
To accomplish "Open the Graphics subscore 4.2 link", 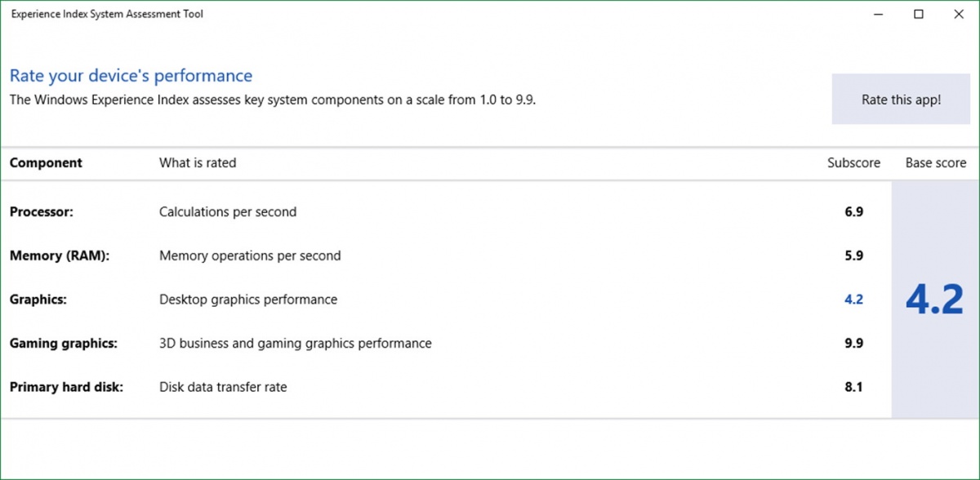I will coord(853,299).
